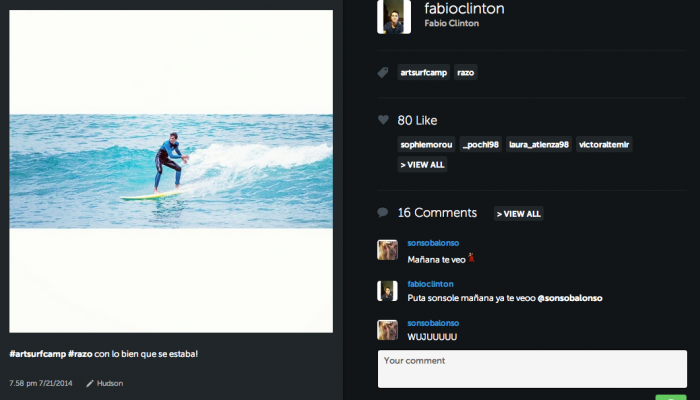Select the razo tag chip

465,73
